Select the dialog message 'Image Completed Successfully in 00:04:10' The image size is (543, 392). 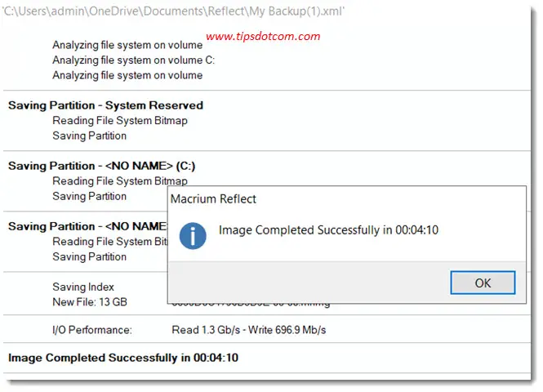click(328, 230)
